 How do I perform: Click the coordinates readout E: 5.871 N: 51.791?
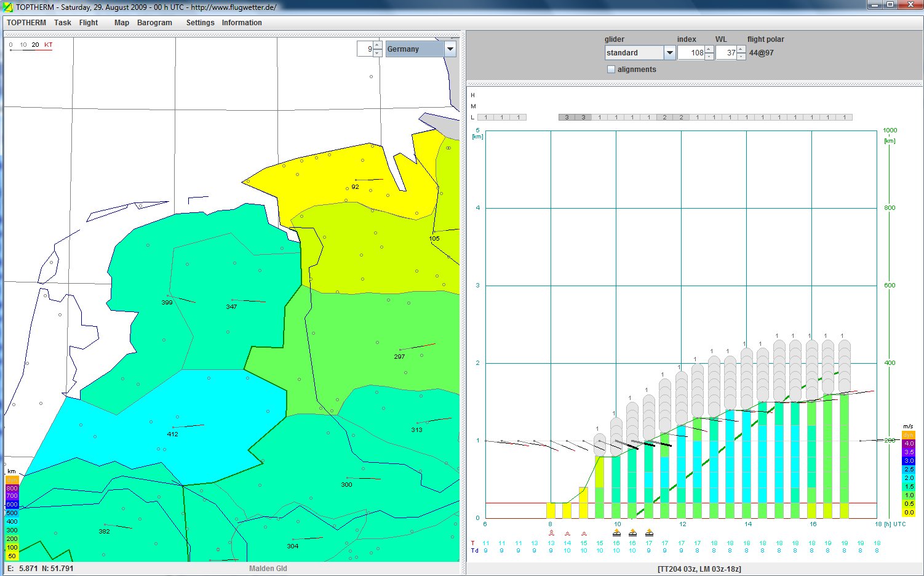tap(41, 569)
